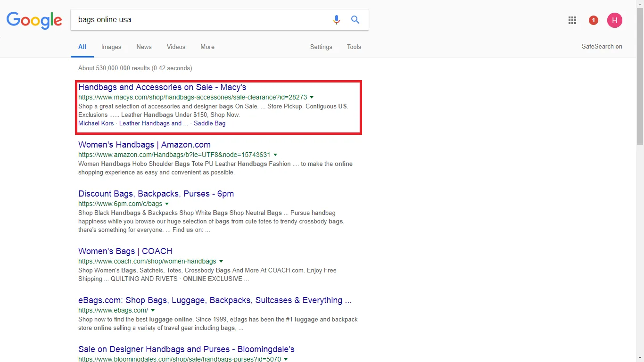Viewport: 644px width, 362px height.
Task: Switch to the Images tab
Action: (x=111, y=47)
